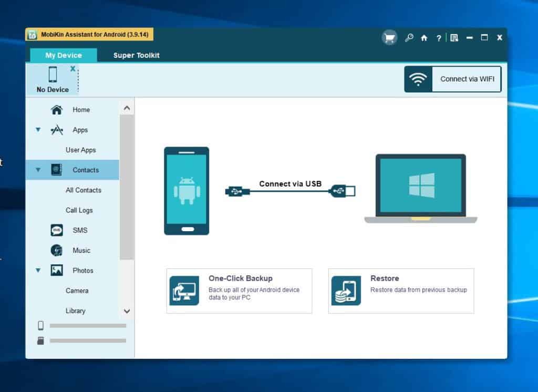
Task: Click the No Device label
Action: [53, 89]
